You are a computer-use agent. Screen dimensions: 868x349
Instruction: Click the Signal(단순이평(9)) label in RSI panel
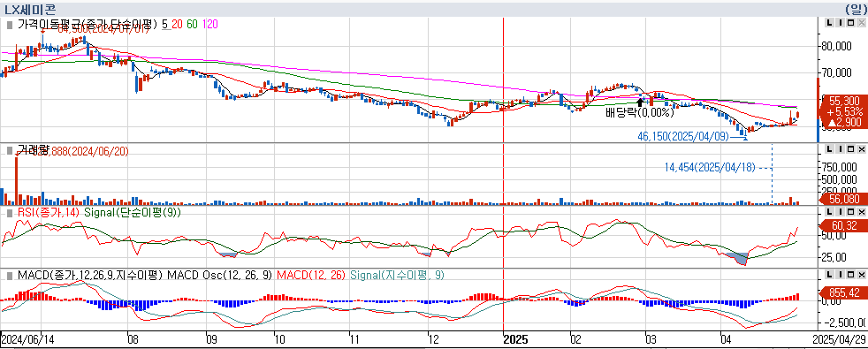pos(133,212)
